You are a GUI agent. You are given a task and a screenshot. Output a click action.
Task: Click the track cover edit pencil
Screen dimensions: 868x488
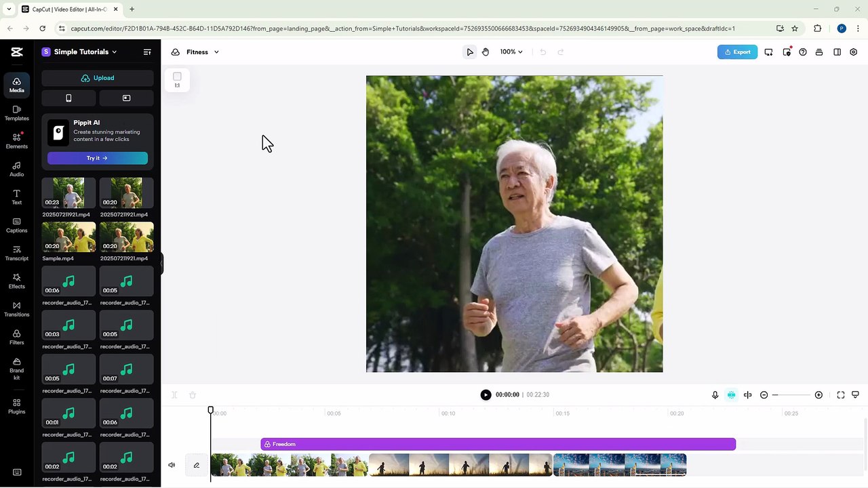(x=197, y=465)
